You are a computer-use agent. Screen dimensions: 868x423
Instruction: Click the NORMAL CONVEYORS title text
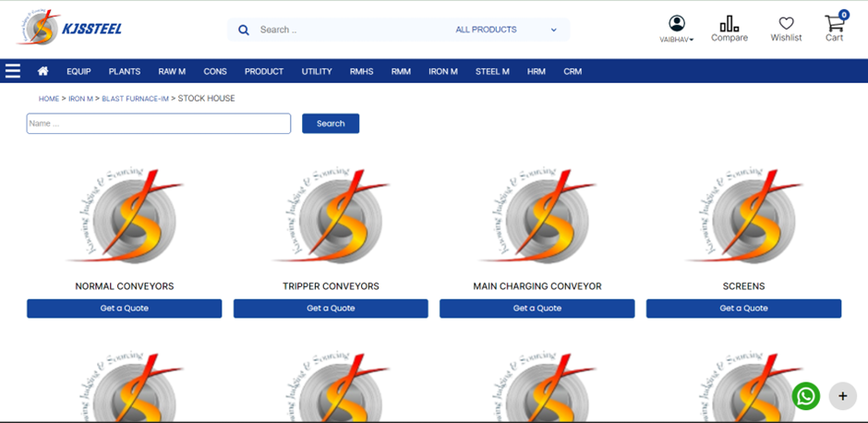pos(125,286)
